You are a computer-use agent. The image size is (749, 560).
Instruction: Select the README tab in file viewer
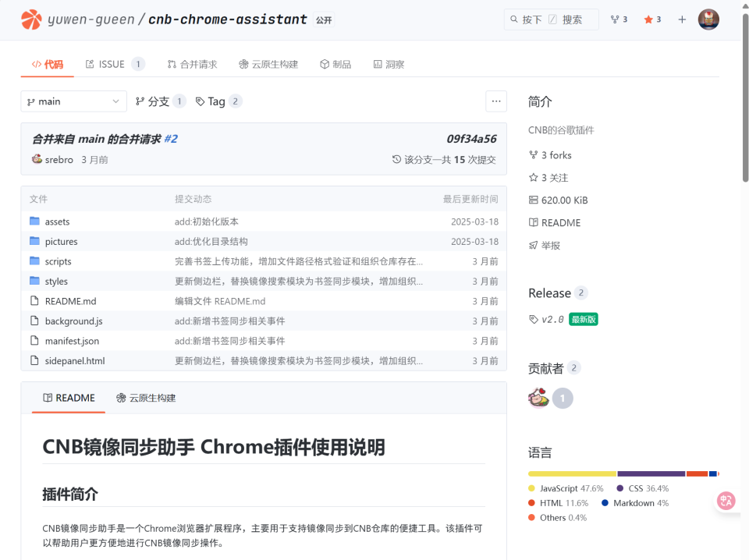[x=69, y=398]
